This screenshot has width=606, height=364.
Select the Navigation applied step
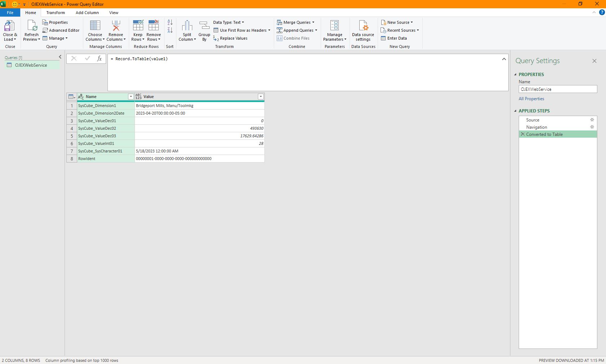click(x=536, y=127)
